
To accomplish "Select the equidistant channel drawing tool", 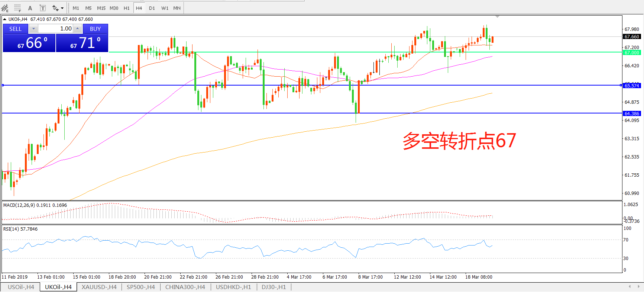I will (x=5, y=8).
